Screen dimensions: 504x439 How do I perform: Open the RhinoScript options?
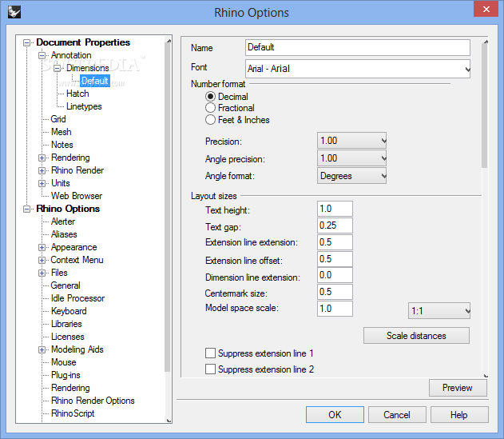click(x=73, y=413)
